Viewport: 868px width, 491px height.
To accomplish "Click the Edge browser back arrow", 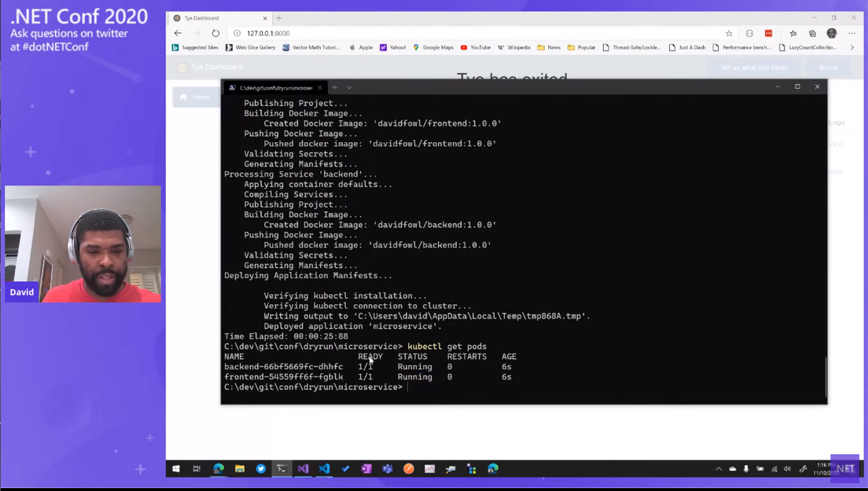I will coord(178,33).
